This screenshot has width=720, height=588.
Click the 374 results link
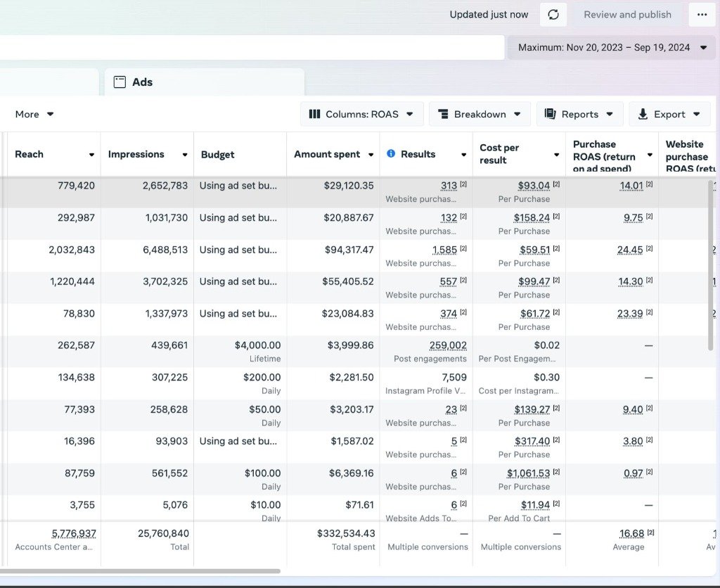pyautogui.click(x=449, y=314)
